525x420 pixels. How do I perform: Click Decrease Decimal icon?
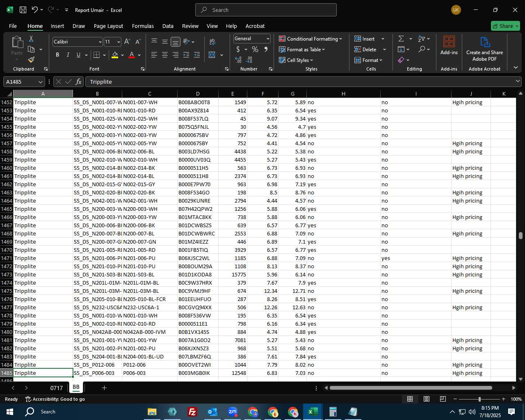pos(249,60)
